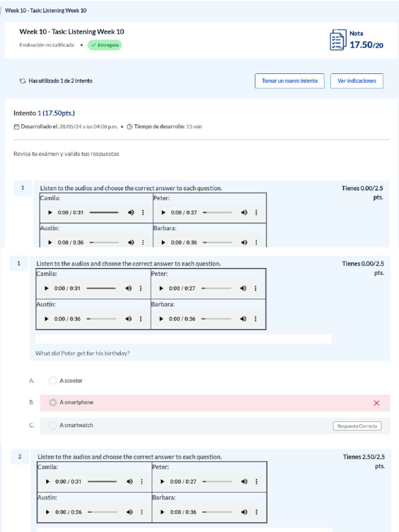Play Peter's audio in question 2
This screenshot has height=532, width=399.
click(x=162, y=482)
